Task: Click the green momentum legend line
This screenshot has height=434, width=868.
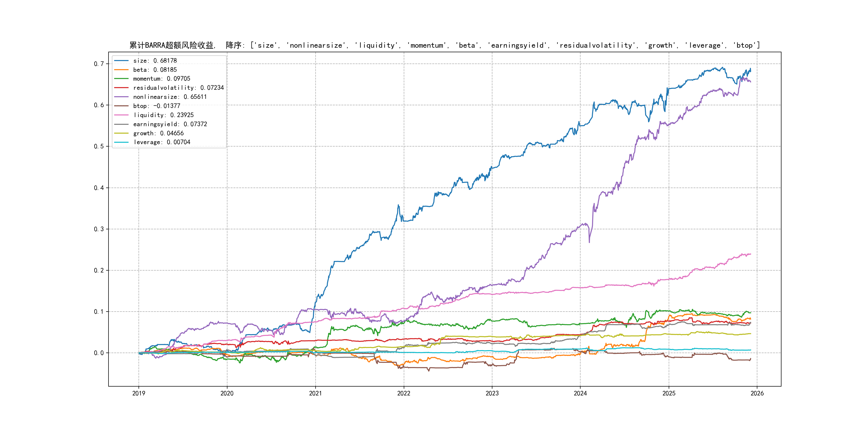Action: pos(121,78)
